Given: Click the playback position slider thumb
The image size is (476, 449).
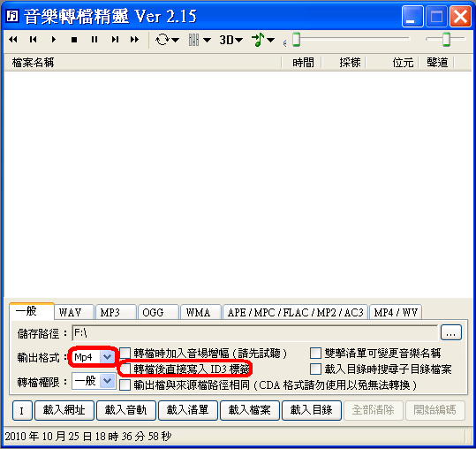Looking at the screenshot, I should click(x=297, y=40).
